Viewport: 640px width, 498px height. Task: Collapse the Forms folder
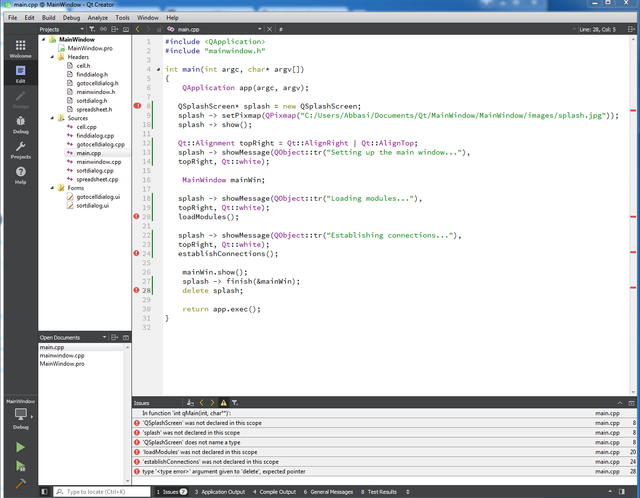(52, 188)
